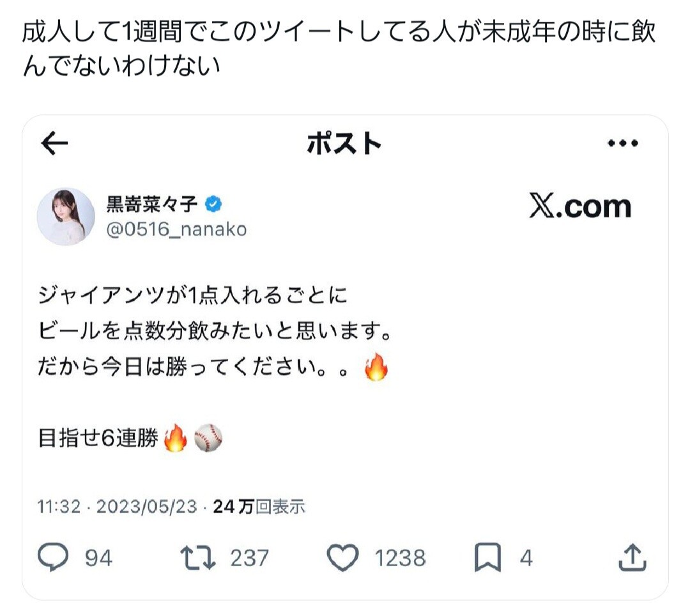Click the 1238 likes count
Screen dimensions: 690x616
coord(400,558)
